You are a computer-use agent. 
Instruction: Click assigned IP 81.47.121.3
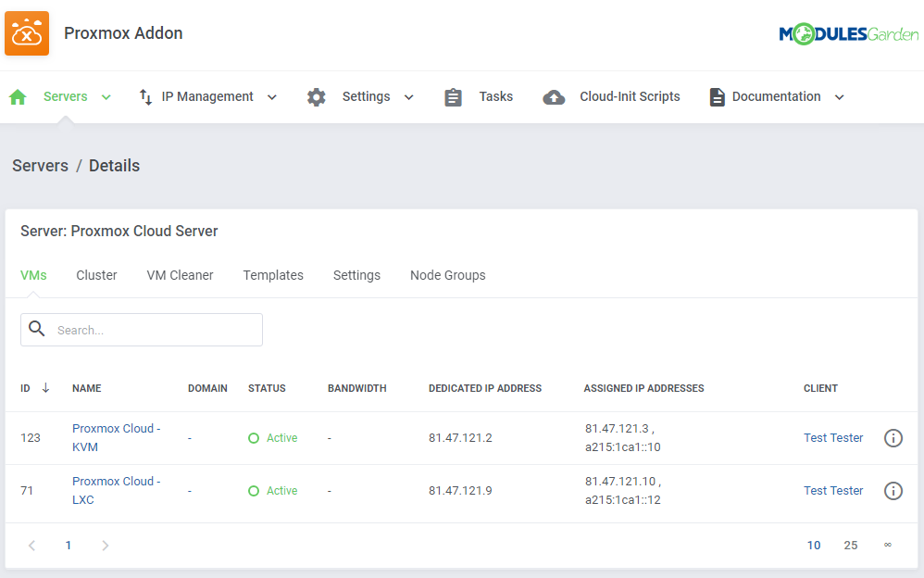pyautogui.click(x=617, y=429)
